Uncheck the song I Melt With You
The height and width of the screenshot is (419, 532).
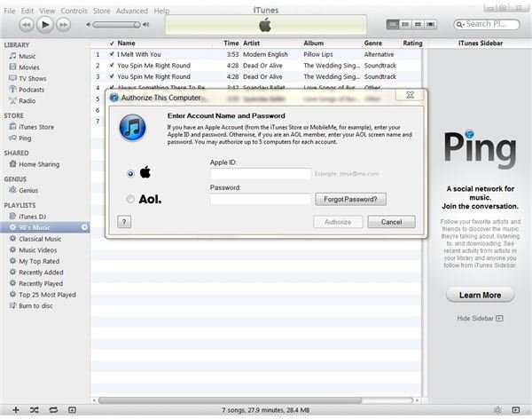pyautogui.click(x=112, y=54)
